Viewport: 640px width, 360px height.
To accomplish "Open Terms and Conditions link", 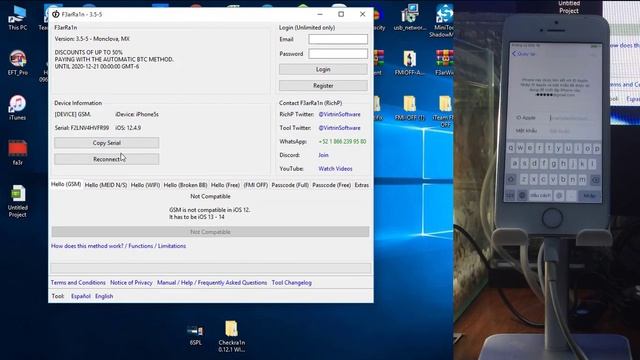I will coord(78,282).
